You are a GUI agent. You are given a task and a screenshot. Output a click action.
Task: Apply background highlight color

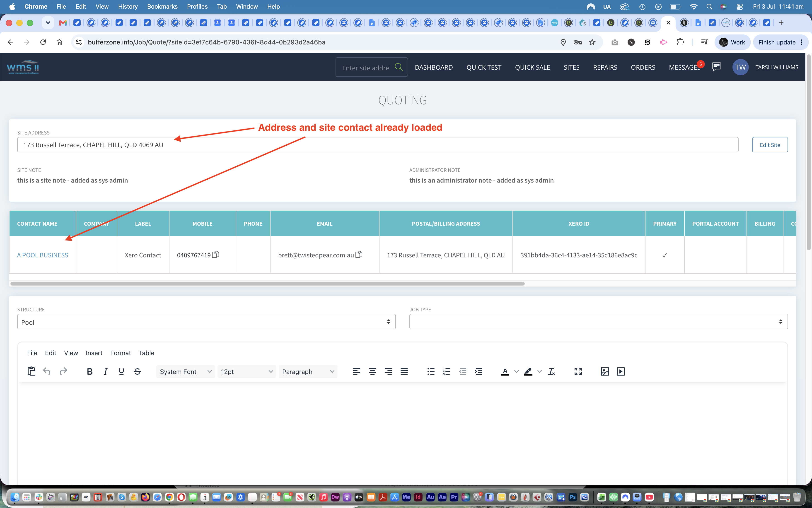point(529,371)
